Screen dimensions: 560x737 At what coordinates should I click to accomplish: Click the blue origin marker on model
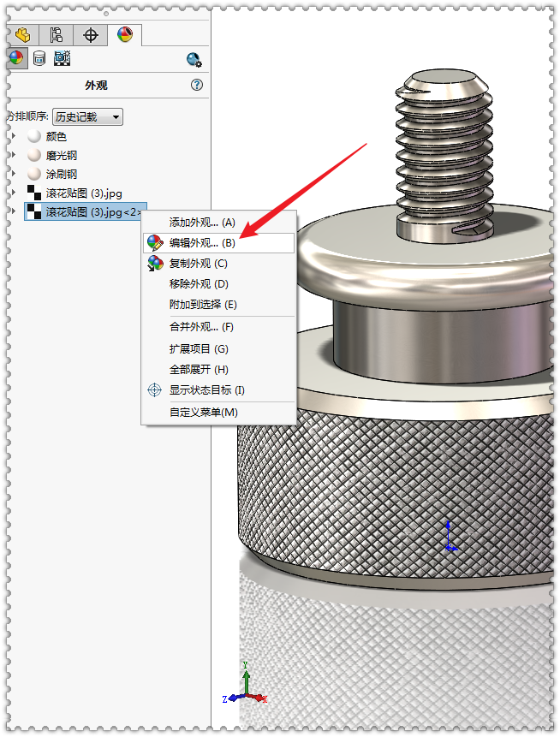[450, 537]
